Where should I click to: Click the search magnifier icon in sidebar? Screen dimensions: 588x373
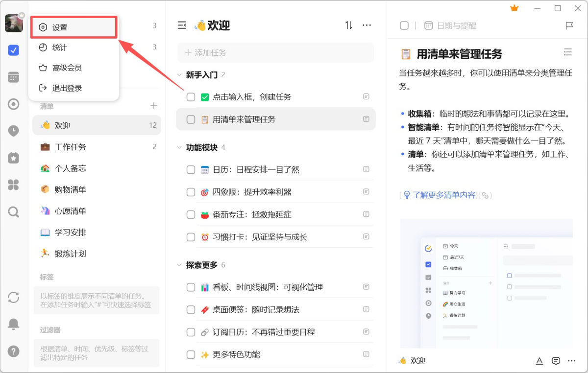coord(14,211)
